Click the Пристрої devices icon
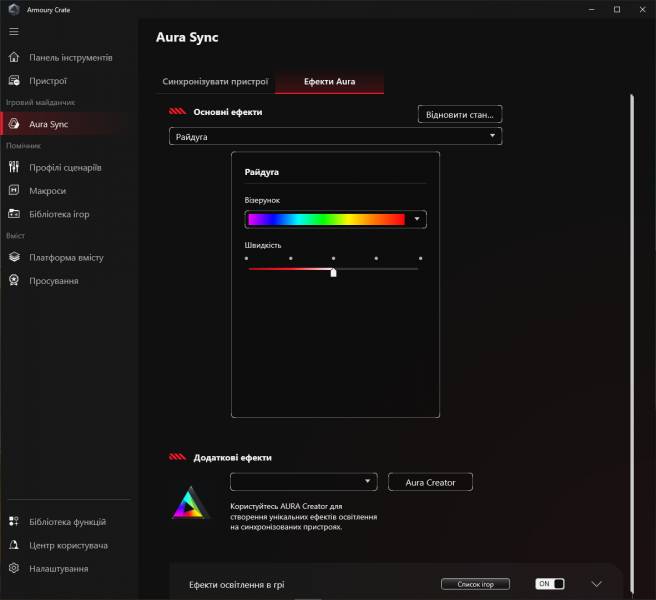This screenshot has height=600, width=656. click(14, 81)
